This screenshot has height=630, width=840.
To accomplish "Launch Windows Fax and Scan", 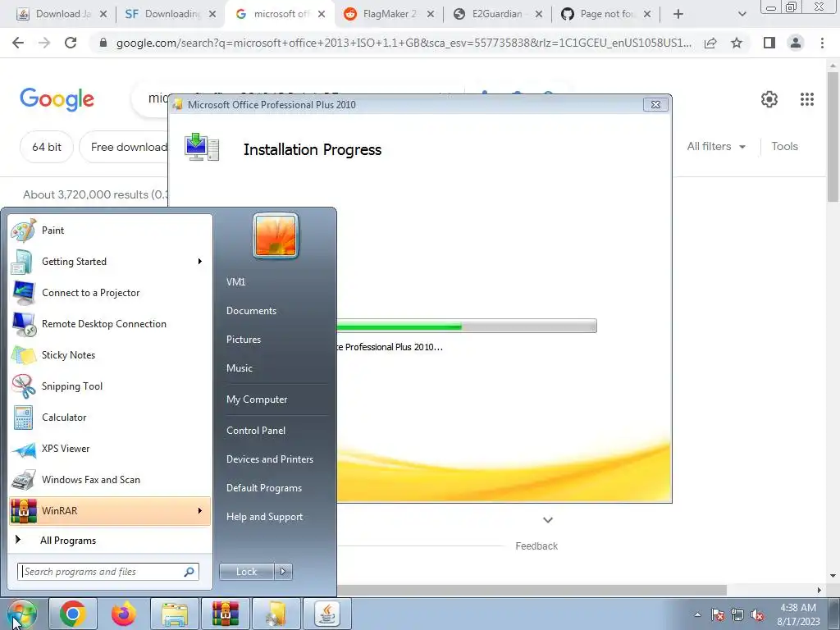I will point(110,479).
